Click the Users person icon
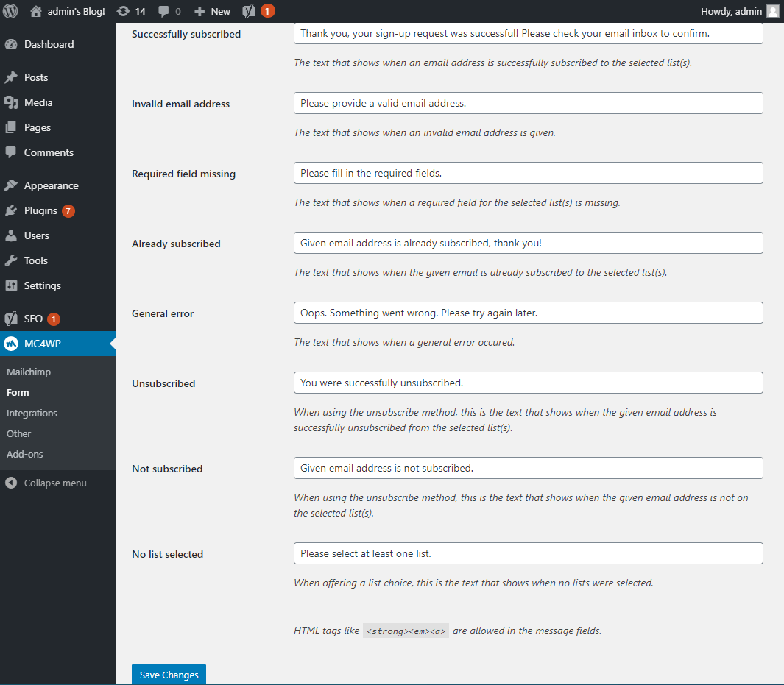784x685 pixels. [x=11, y=235]
